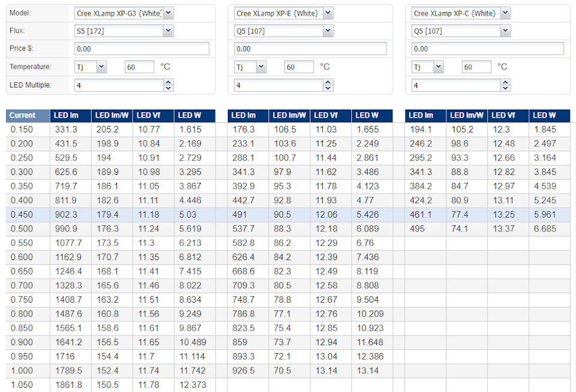Click XP-E lumen value 859
The image size is (576, 392).
coord(239,342)
